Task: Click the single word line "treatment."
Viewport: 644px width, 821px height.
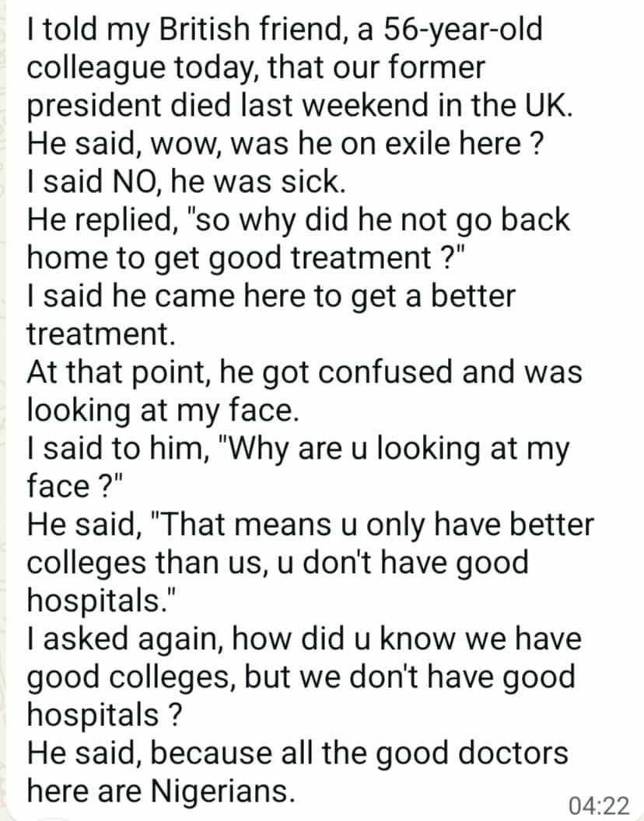Action: (x=100, y=334)
